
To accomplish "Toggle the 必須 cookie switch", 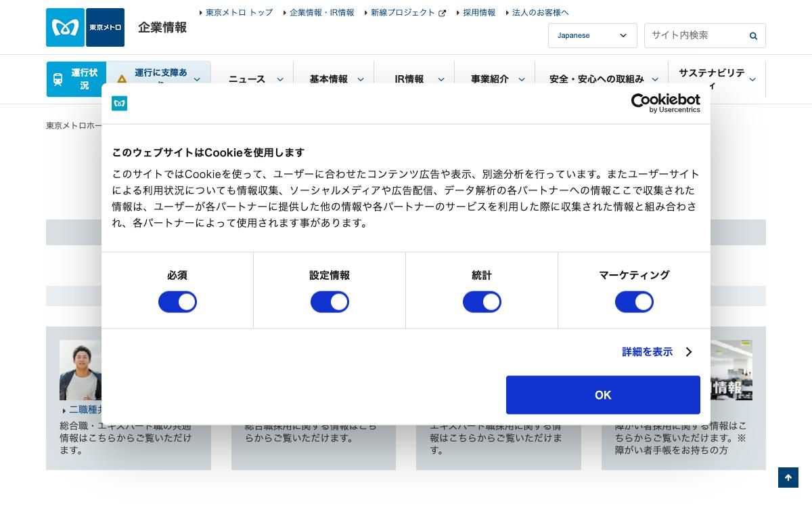I will [177, 301].
